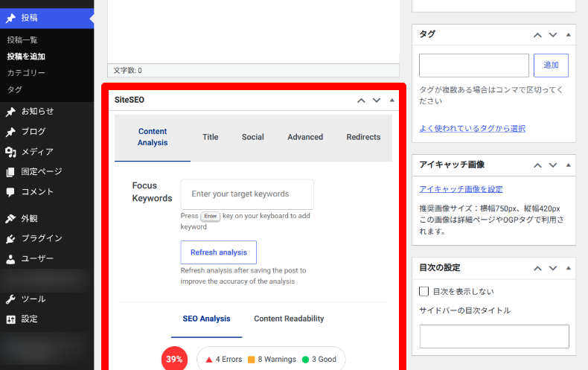Open 投稿を追加 submenu item
Screen dimensions: 588x370
(x=26, y=57)
